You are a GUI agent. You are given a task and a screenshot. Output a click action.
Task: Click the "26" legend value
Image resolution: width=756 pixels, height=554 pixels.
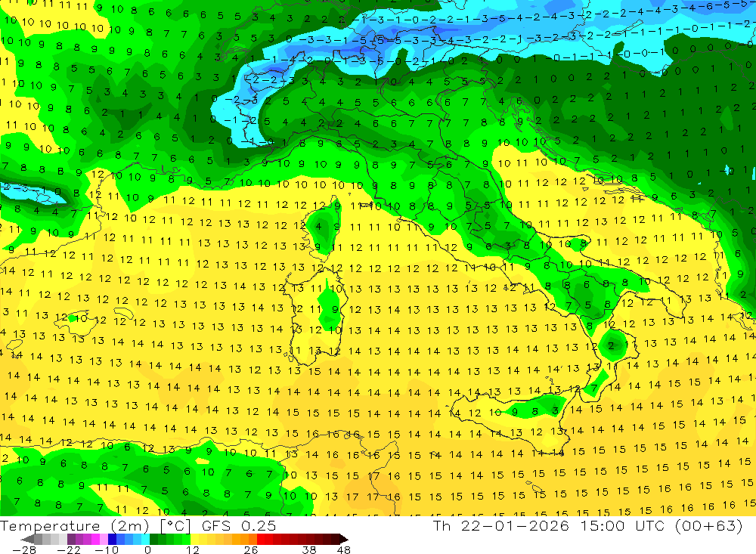tap(251, 549)
